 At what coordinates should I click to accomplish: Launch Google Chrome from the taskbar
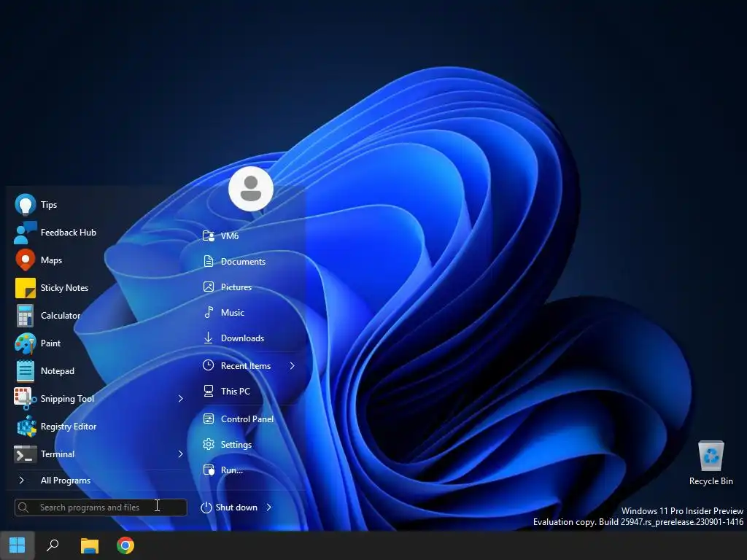(x=125, y=545)
